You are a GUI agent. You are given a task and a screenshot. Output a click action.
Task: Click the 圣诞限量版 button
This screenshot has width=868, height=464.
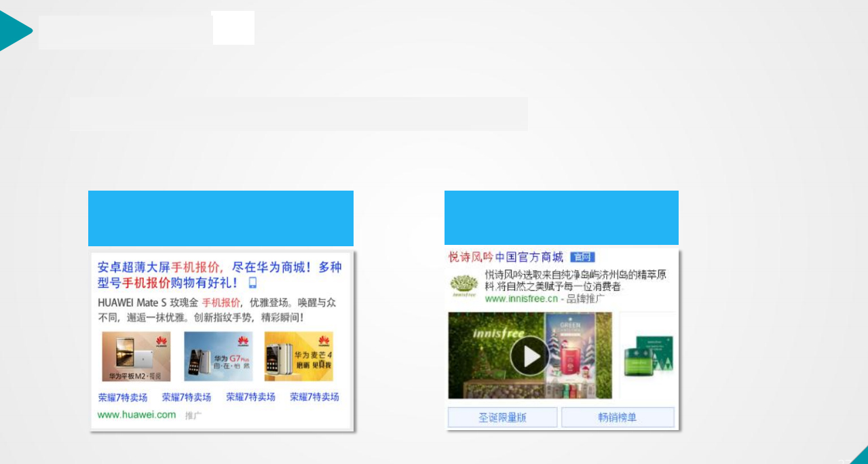[502, 417]
